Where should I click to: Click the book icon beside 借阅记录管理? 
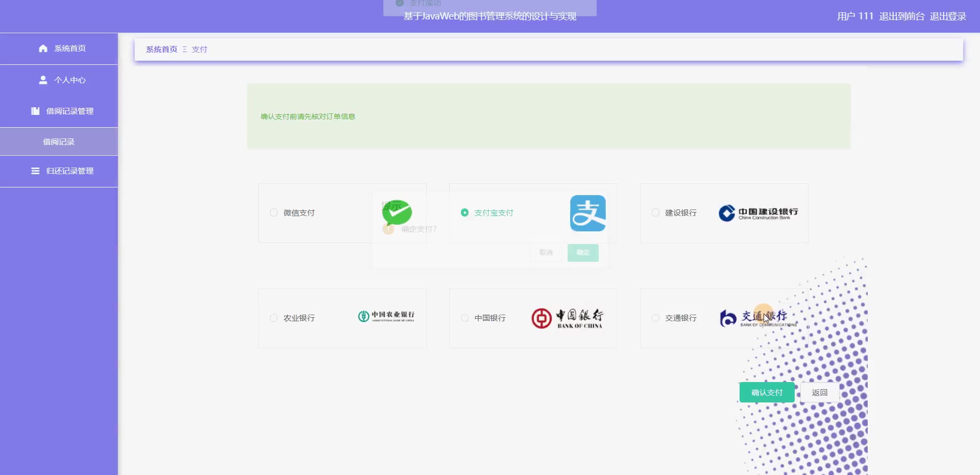click(x=35, y=111)
